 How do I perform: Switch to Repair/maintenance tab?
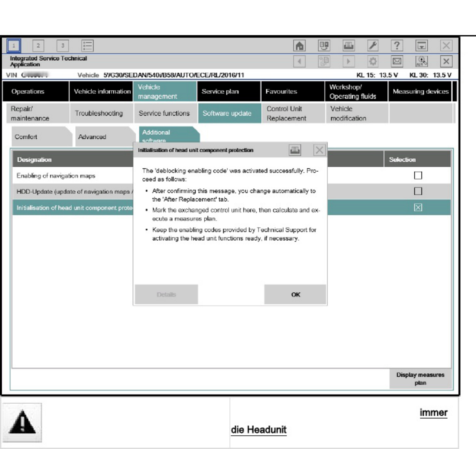click(x=37, y=113)
